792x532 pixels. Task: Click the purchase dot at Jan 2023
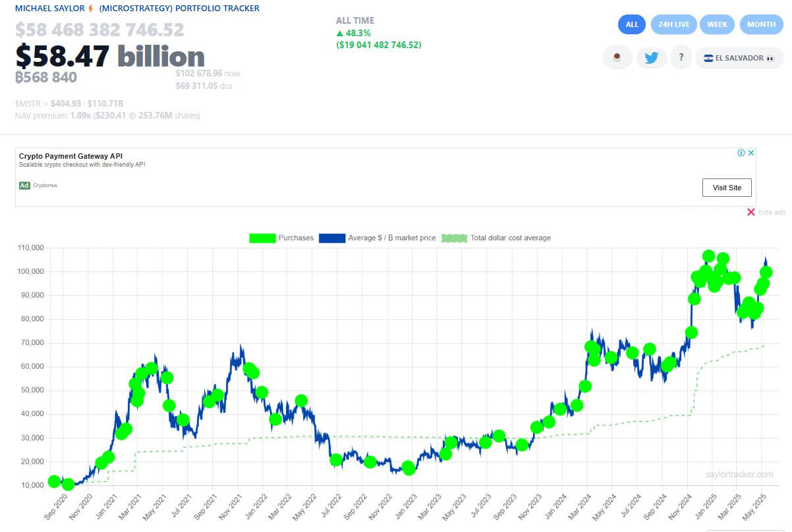409,468
